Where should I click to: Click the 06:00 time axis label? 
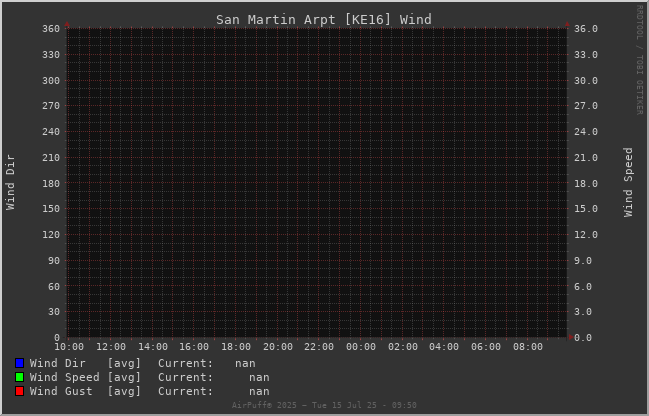(x=486, y=347)
